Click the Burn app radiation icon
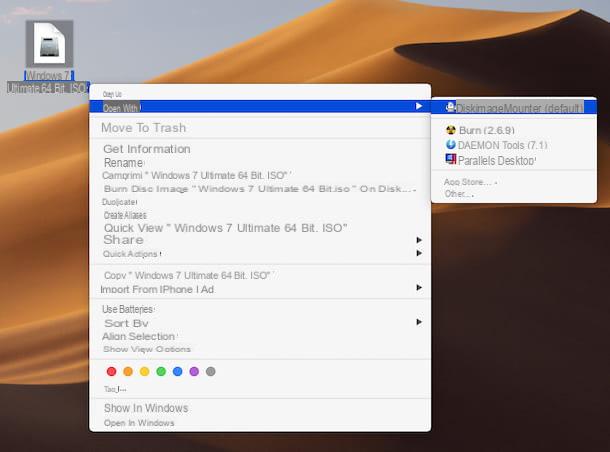This screenshot has width=610, height=452. click(x=451, y=130)
